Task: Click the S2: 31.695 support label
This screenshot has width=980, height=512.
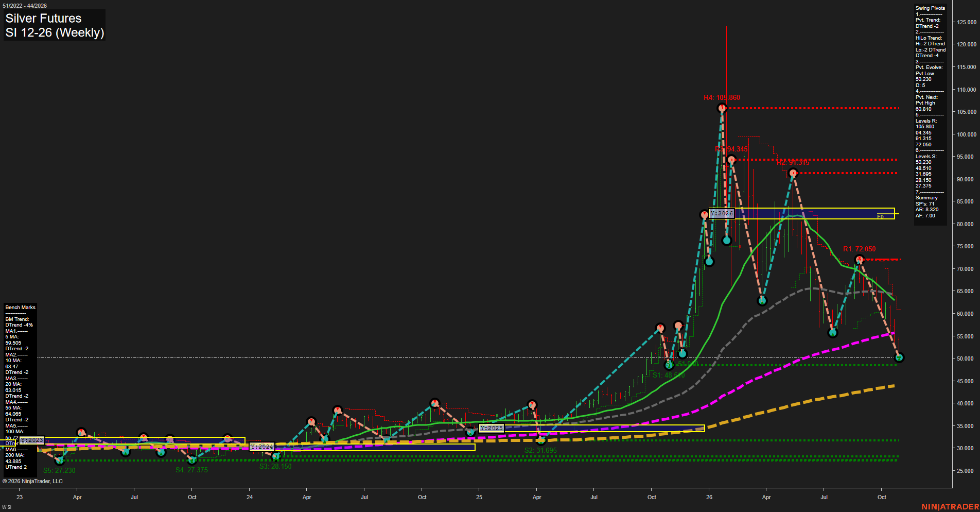Action: pyautogui.click(x=540, y=450)
